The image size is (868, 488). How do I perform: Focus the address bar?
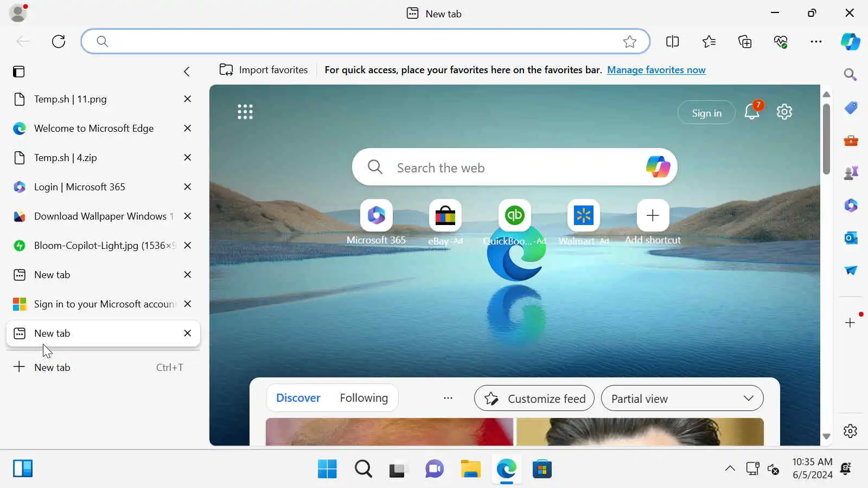(365, 41)
